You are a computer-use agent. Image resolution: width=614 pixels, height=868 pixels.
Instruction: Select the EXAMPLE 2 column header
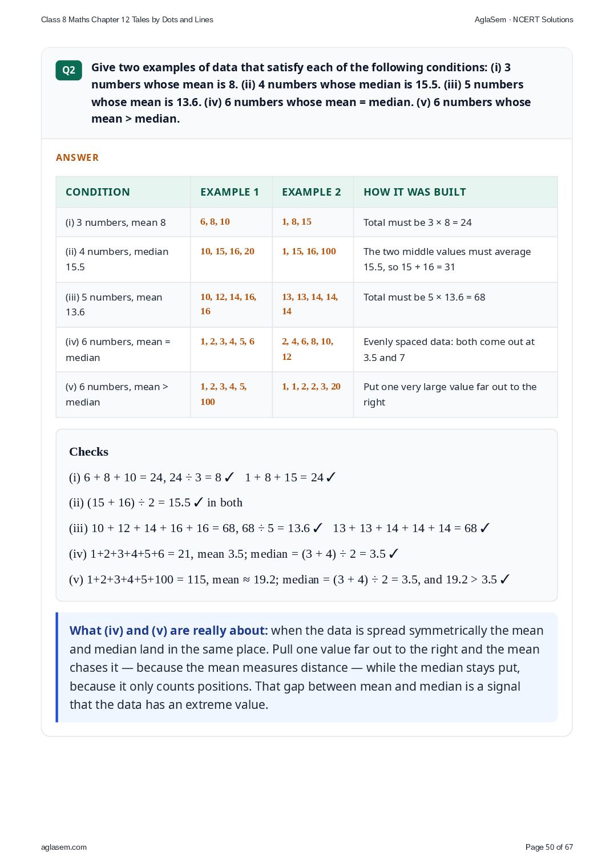(311, 192)
